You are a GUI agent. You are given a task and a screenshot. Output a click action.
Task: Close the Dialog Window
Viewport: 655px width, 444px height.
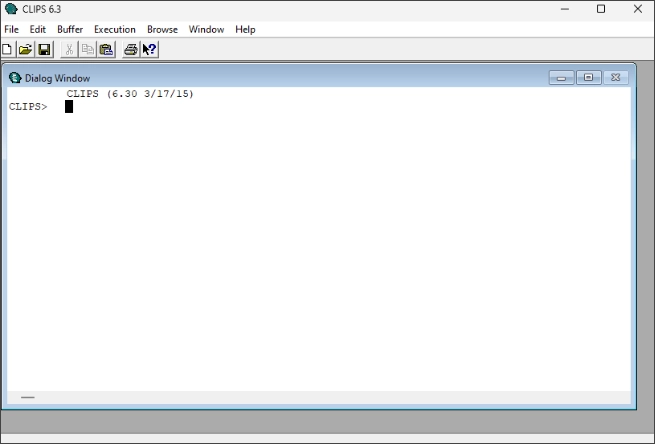pyautogui.click(x=616, y=78)
